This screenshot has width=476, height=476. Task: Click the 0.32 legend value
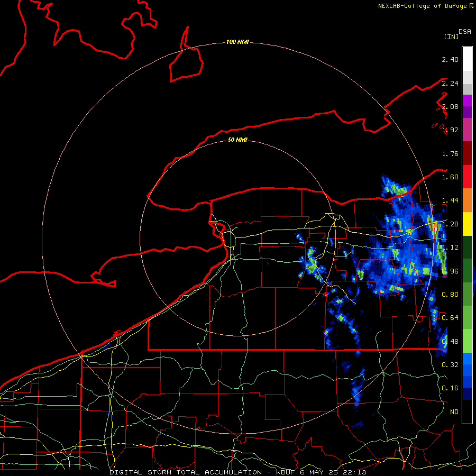(450, 365)
